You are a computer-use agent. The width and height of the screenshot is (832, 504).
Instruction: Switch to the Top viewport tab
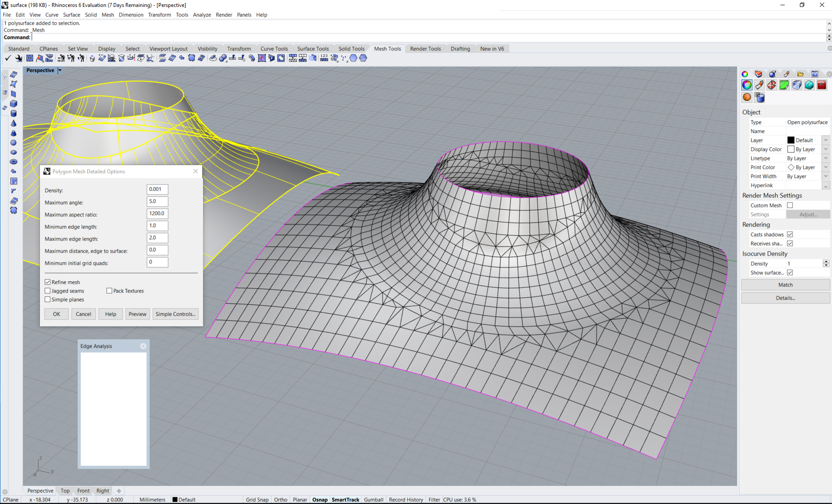click(65, 491)
